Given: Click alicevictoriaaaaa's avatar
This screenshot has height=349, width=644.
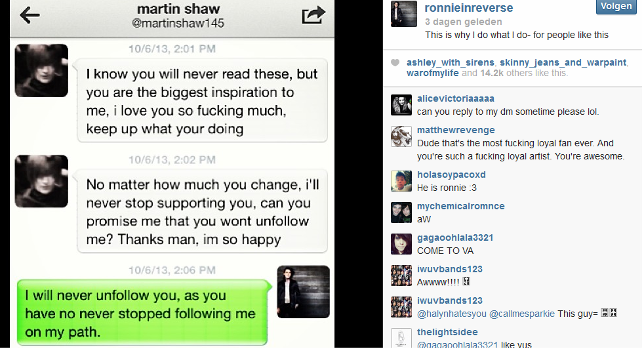Looking at the screenshot, I should pos(401,105).
